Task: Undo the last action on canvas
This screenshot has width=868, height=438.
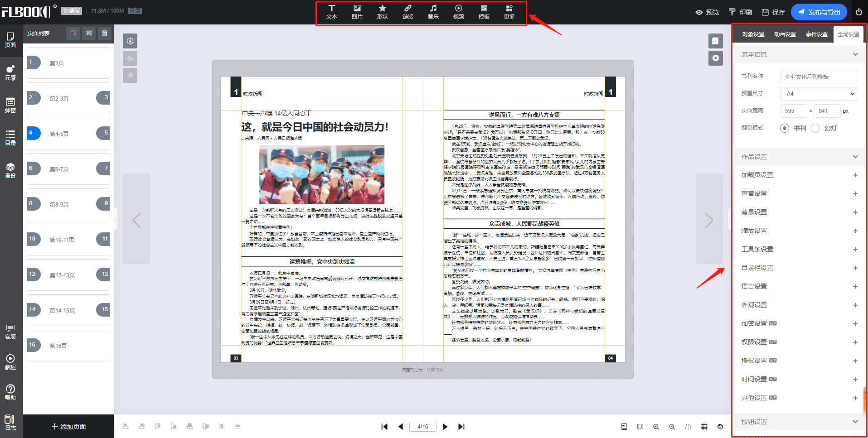Action: [x=130, y=58]
